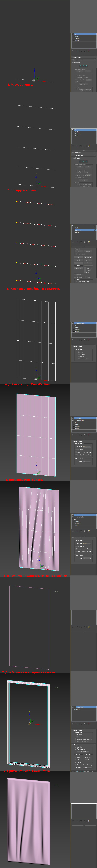Collapse Selection rollout in step 1 panel

[x=72, y=63]
